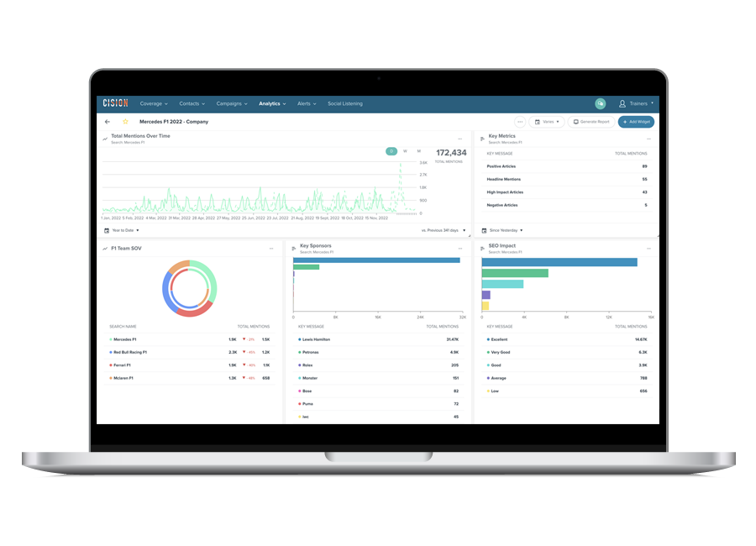
Task: Open SEO Impact widget options menu
Action: coord(648,249)
